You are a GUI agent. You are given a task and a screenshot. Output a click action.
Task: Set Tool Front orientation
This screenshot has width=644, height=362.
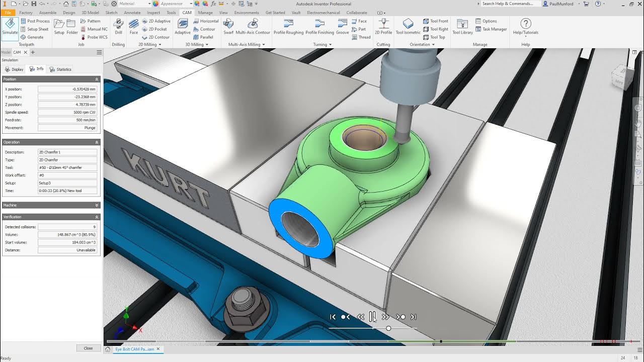point(436,21)
